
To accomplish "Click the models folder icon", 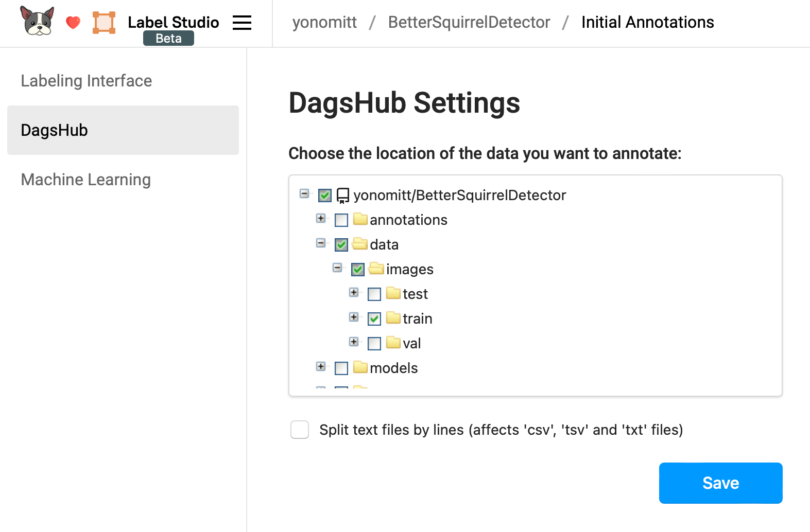I will (x=360, y=367).
